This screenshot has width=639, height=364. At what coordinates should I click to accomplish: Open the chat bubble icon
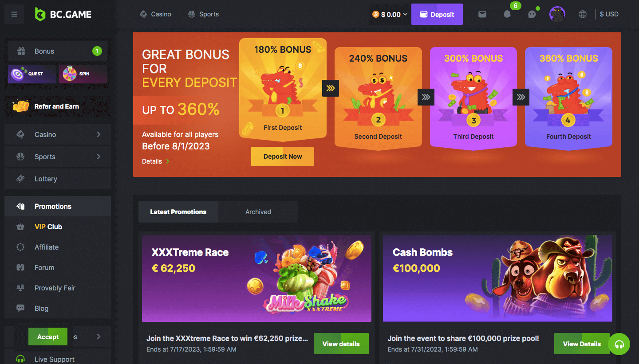point(532,14)
